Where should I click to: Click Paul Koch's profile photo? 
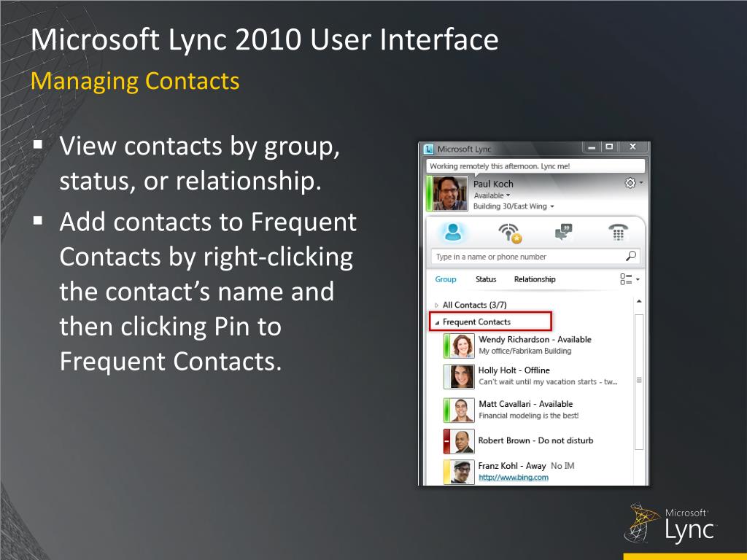pyautogui.click(x=449, y=193)
